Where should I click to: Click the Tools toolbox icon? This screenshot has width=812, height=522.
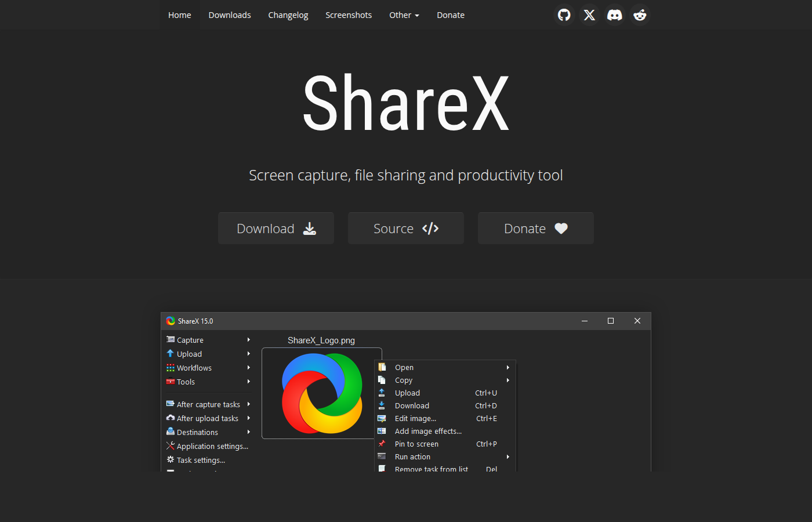(x=171, y=381)
